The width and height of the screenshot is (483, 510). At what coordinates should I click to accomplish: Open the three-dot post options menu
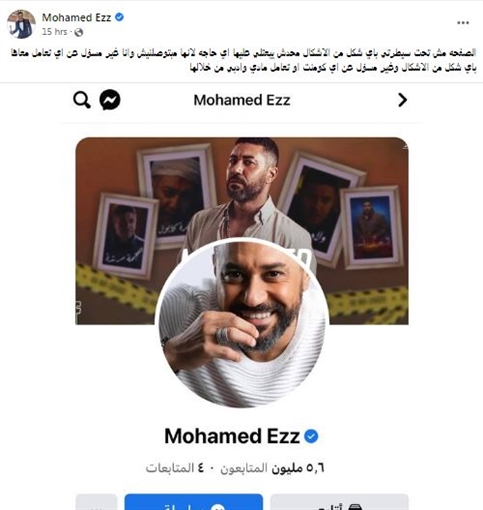463,23
